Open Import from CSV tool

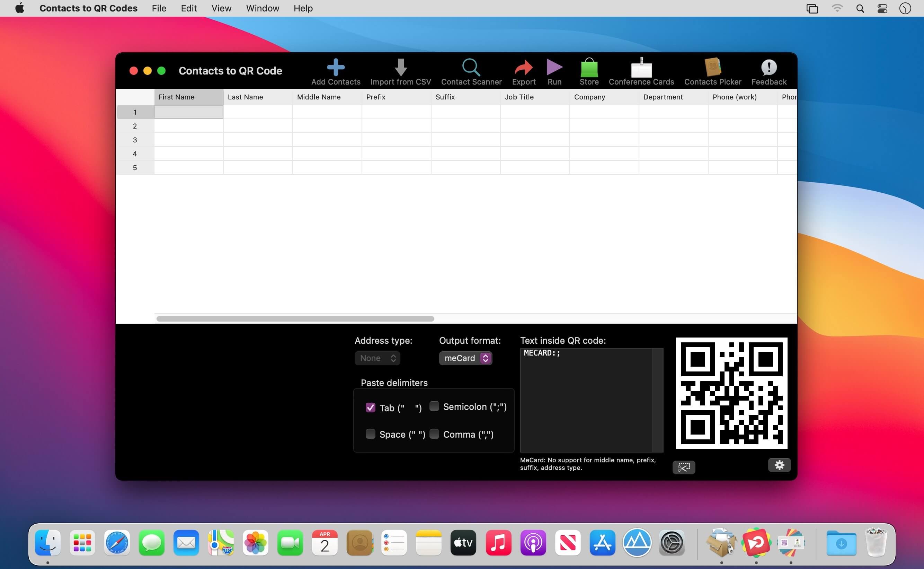pyautogui.click(x=400, y=68)
